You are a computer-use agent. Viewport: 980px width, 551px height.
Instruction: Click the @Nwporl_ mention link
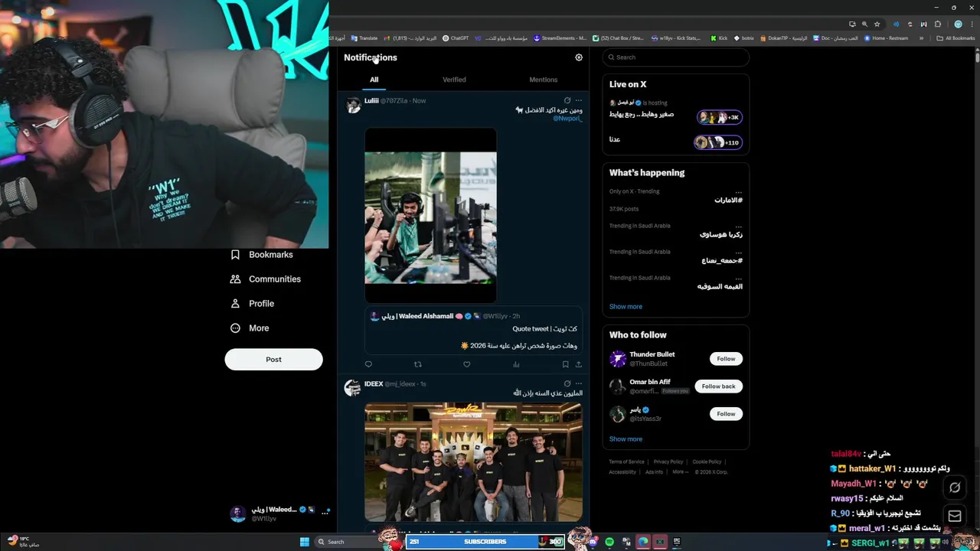click(568, 119)
